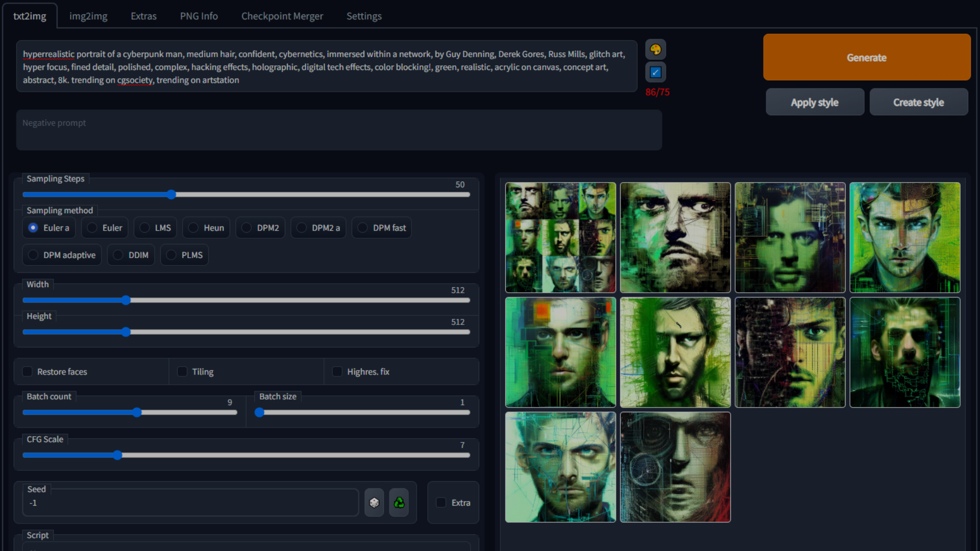Drag the Sampling Steps slider

point(171,194)
